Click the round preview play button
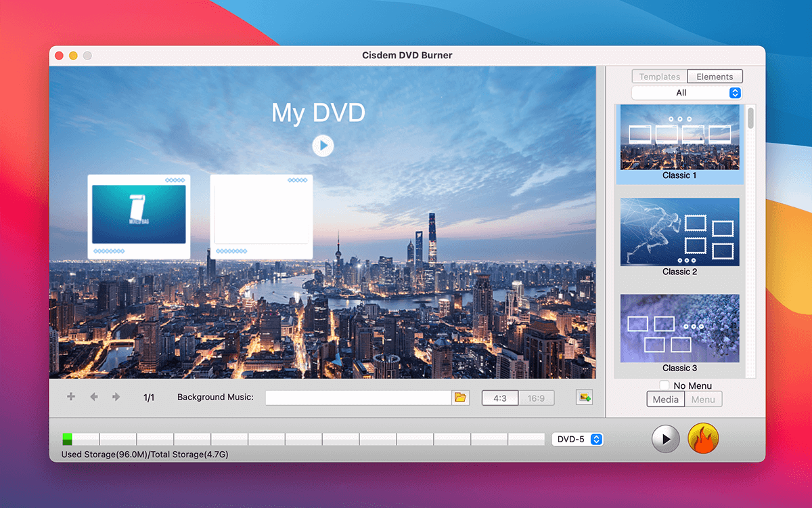 coord(666,439)
